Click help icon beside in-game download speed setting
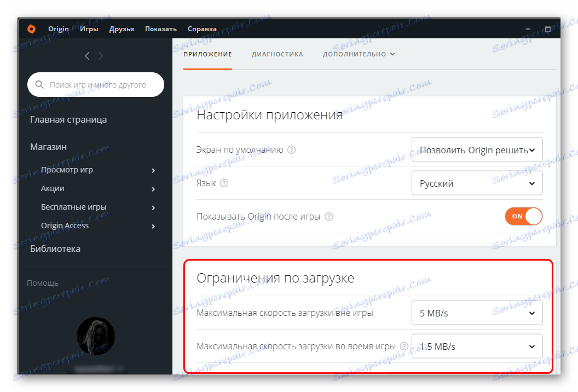Viewport: 578px width, 392px height. tap(404, 346)
